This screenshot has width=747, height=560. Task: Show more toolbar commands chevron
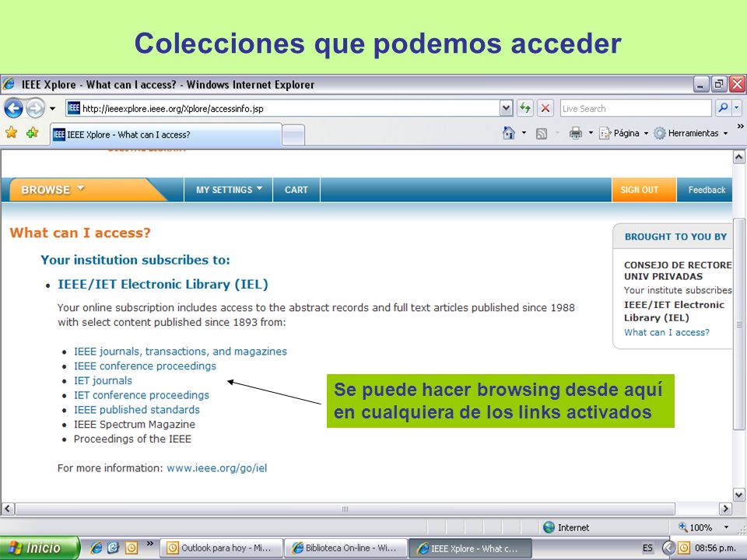tap(740, 127)
